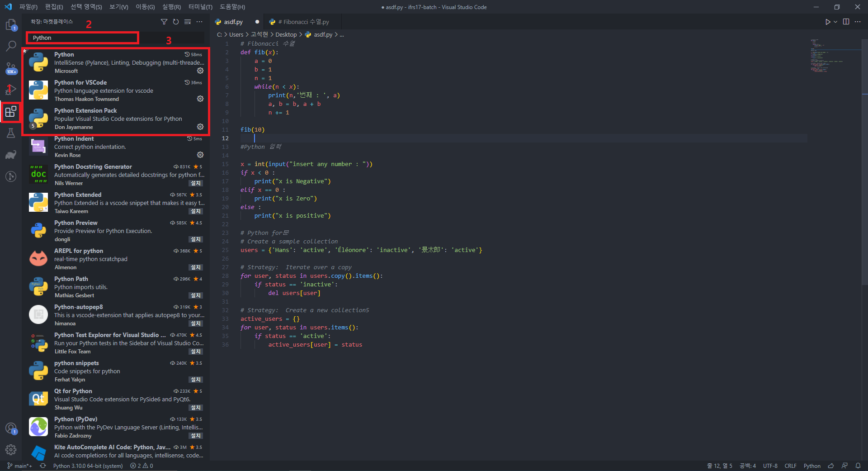Go to line via 줄 12, 열 5
The height and width of the screenshot is (471, 868).
(x=719, y=466)
